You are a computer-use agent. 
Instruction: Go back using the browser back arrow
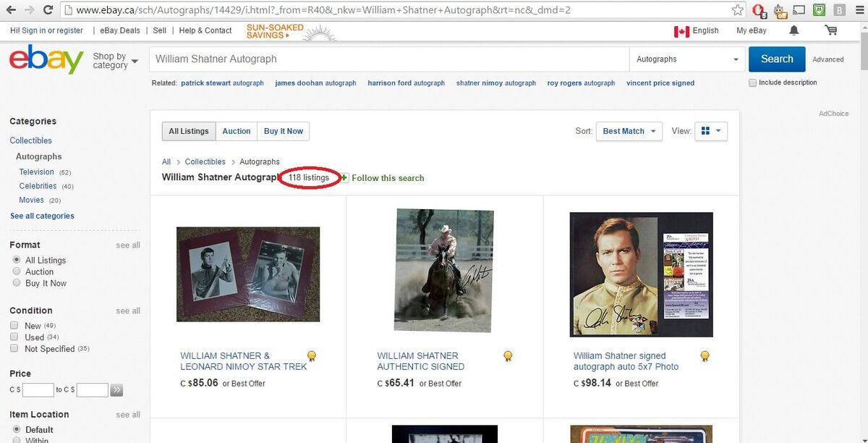11,10
